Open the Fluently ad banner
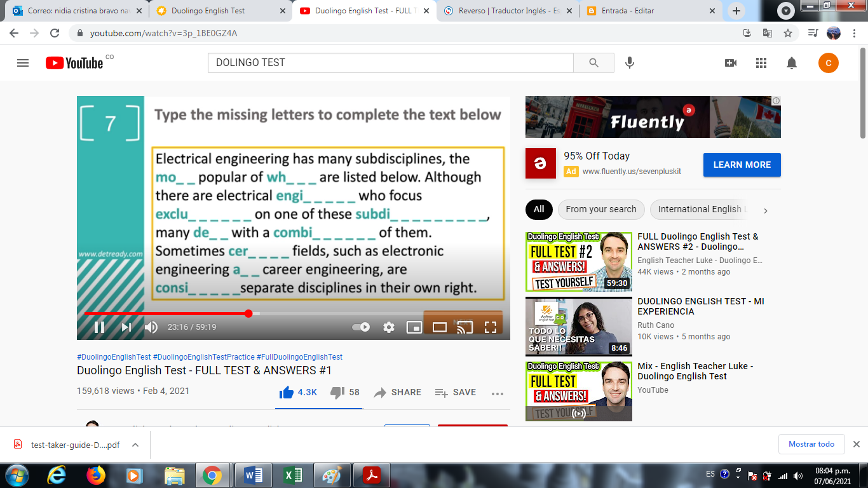Screen dimensions: 868x488 pos(653,117)
